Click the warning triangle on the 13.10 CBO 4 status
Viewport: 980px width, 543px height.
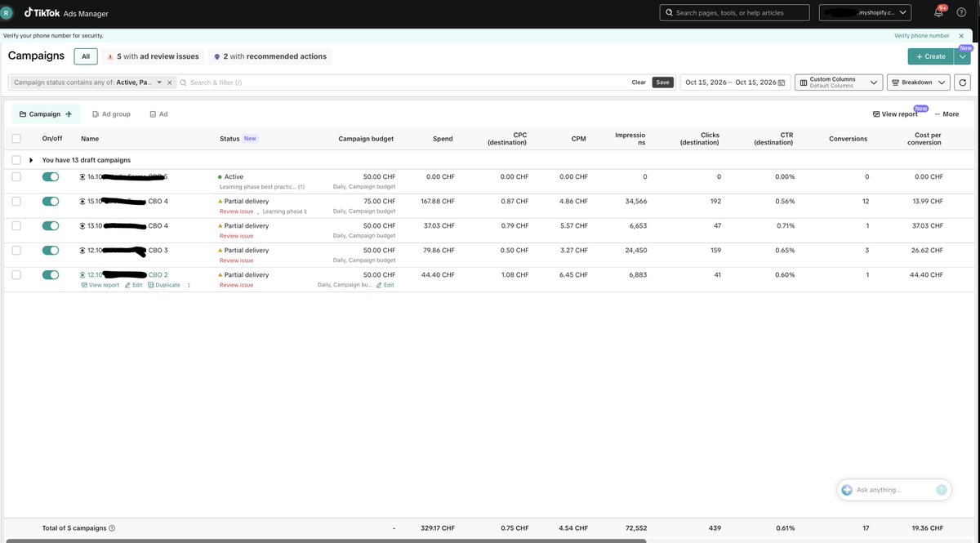click(x=220, y=226)
